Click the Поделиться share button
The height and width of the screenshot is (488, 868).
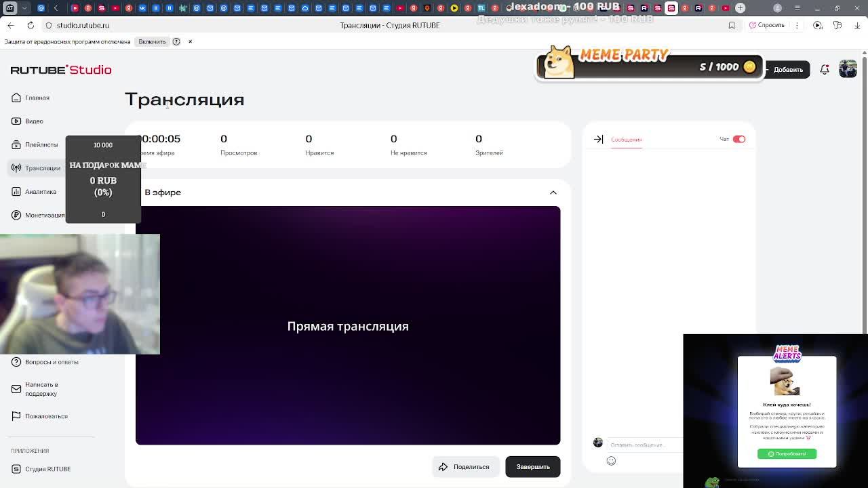[x=465, y=466]
